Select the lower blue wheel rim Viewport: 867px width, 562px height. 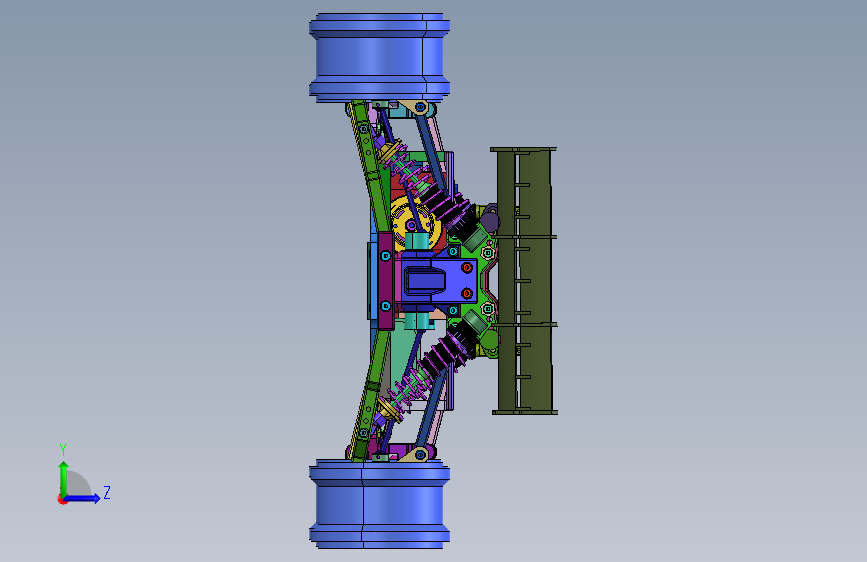click(379, 504)
